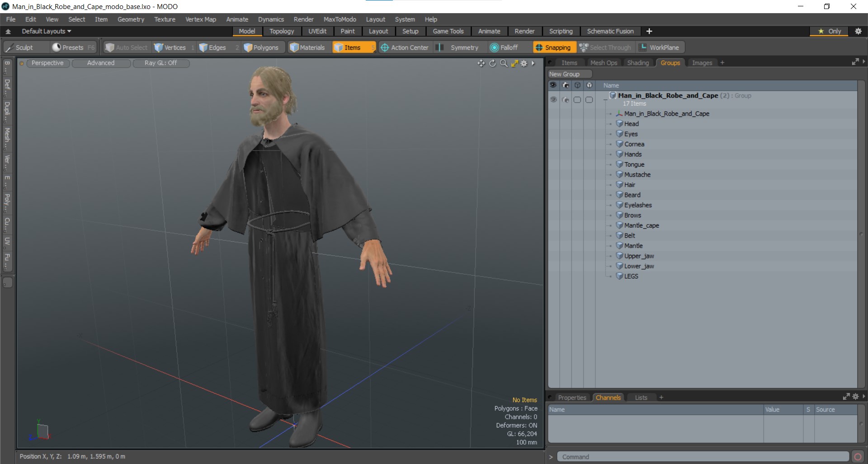
Task: Open the MaxToModo menu
Action: (340, 19)
